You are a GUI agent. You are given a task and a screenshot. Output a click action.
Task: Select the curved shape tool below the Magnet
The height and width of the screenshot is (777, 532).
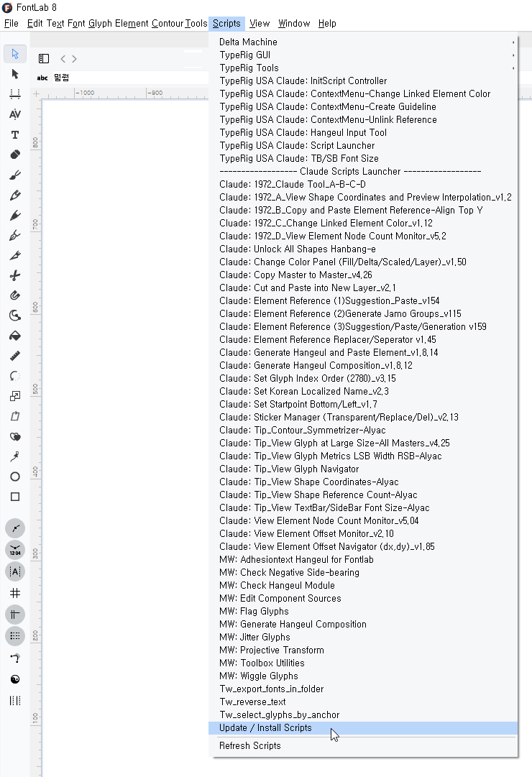point(15,316)
